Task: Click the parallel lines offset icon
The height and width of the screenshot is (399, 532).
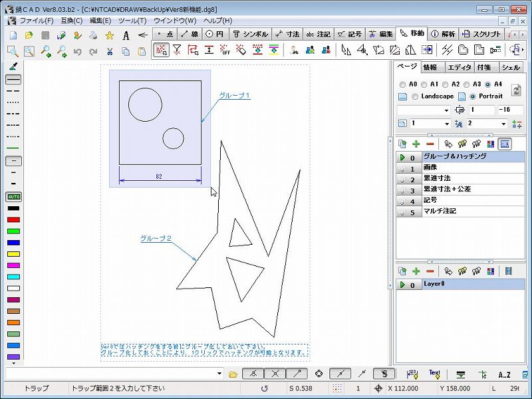Action: 447,51
